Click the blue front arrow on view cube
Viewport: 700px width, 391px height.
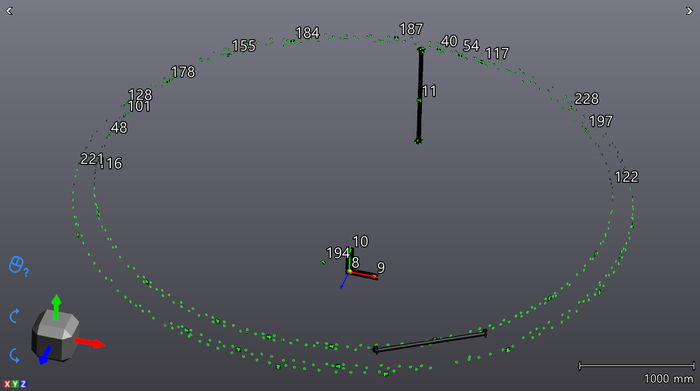click(x=45, y=356)
